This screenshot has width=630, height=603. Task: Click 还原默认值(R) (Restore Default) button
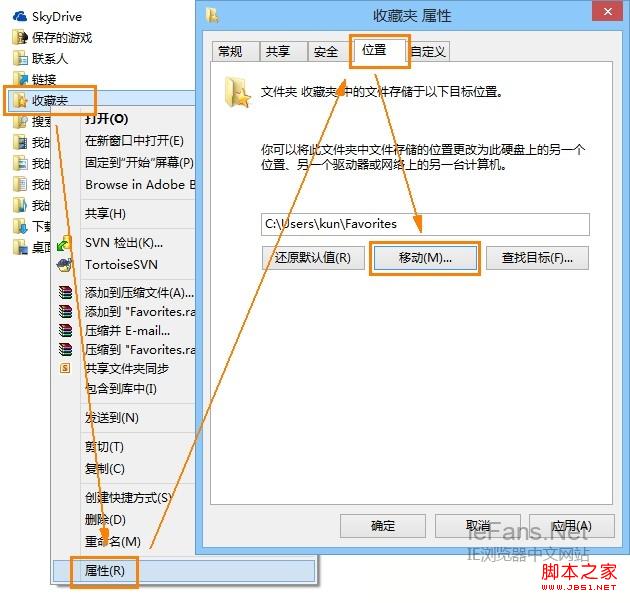point(313,258)
